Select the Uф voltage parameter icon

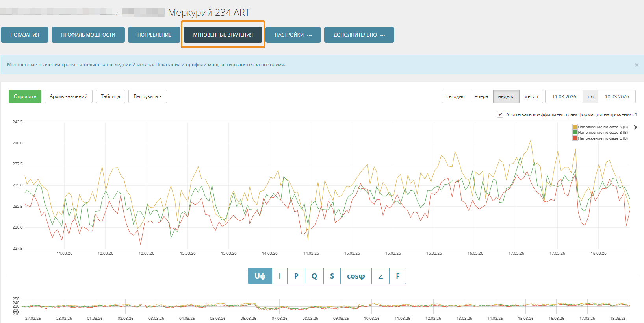tap(260, 276)
